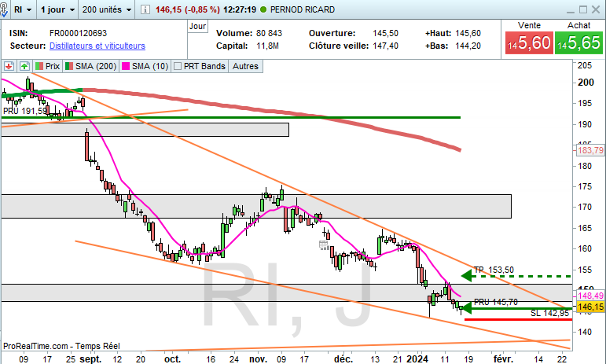This screenshot has height=364, width=606.
Task: Open SMA (10) indicator settings
Action: 145,66
